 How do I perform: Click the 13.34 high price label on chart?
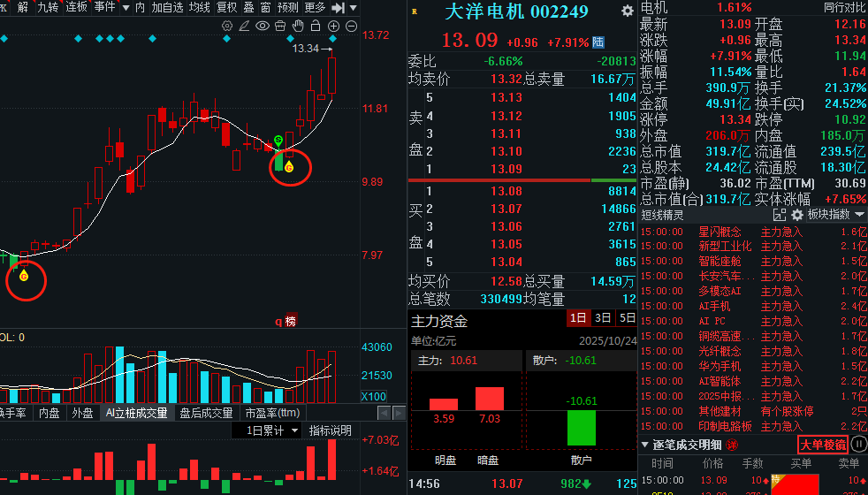306,49
